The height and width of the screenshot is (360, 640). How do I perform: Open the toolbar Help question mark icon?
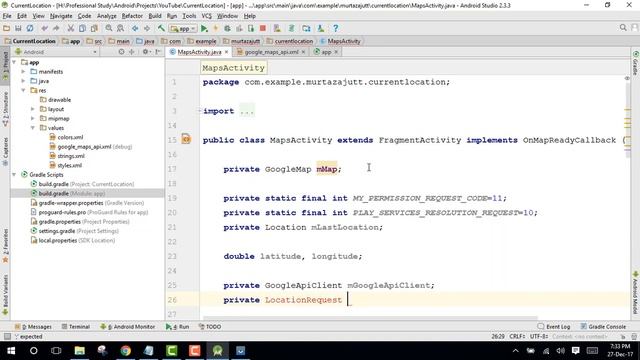click(x=336, y=28)
